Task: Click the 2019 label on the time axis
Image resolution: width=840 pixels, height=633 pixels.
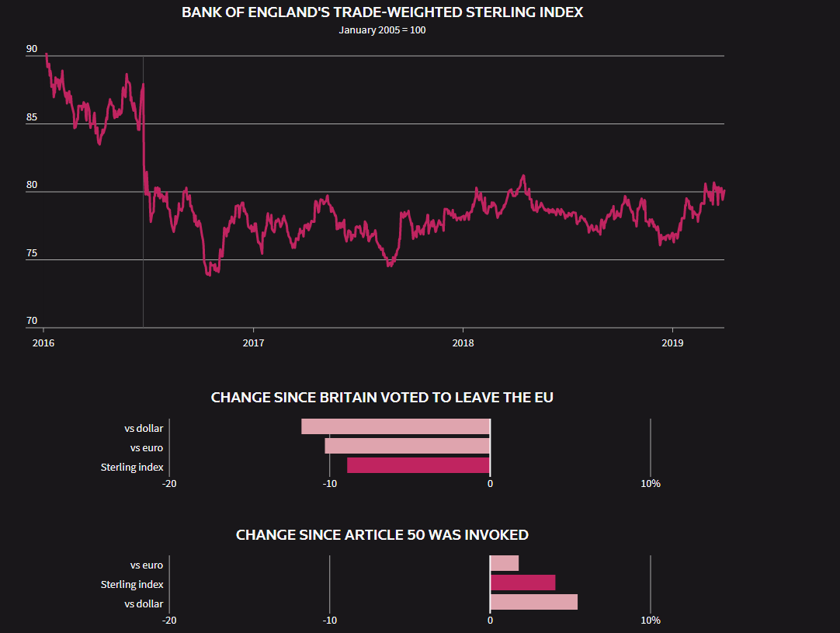Action: click(x=672, y=343)
